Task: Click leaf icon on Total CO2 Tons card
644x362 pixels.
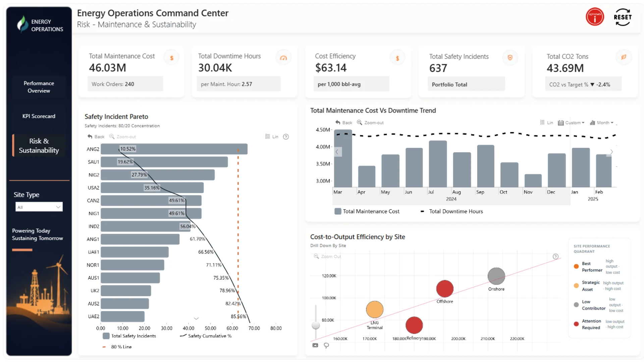Action: click(x=624, y=57)
